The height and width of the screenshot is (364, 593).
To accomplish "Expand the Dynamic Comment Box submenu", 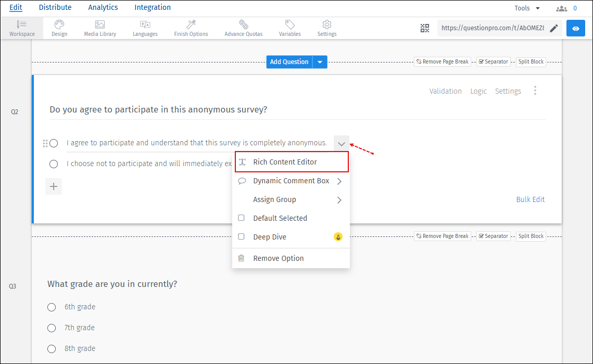I will point(291,181).
